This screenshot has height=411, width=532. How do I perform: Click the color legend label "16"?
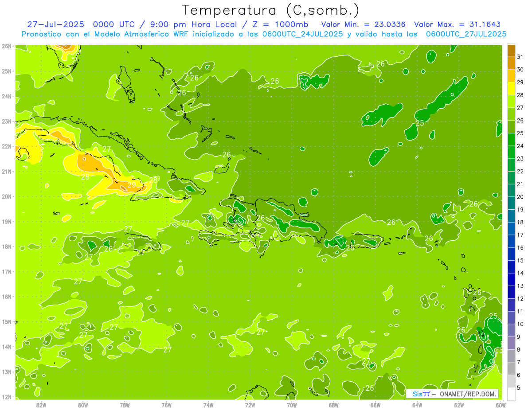(520, 248)
